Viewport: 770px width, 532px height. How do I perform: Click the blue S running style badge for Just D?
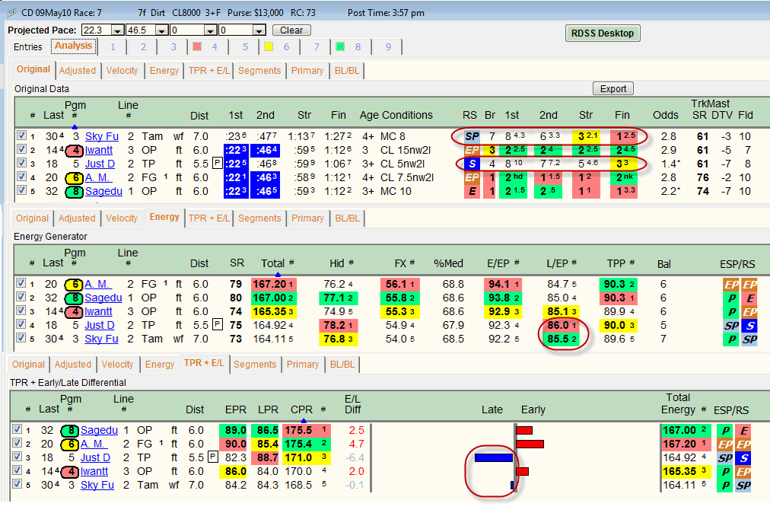(x=472, y=164)
